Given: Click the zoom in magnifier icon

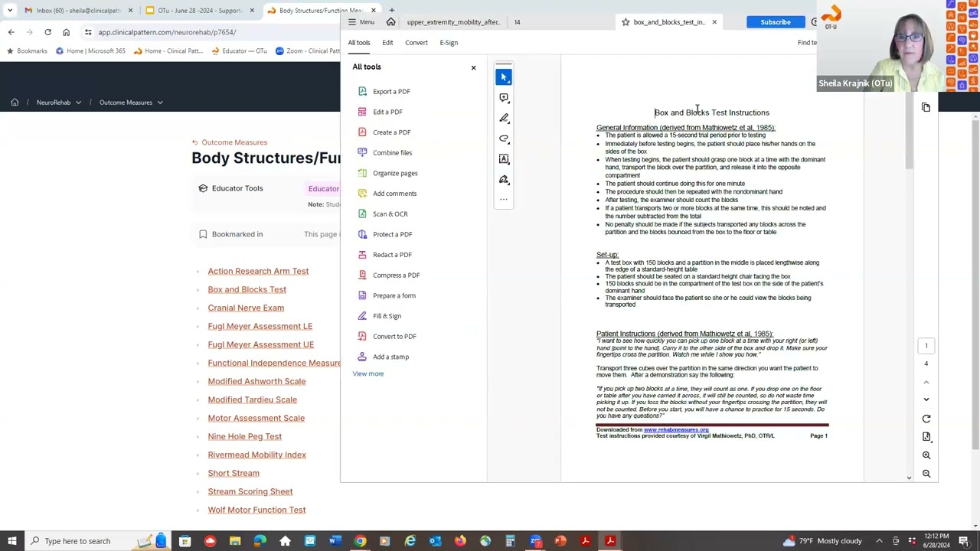Looking at the screenshot, I should [926, 455].
